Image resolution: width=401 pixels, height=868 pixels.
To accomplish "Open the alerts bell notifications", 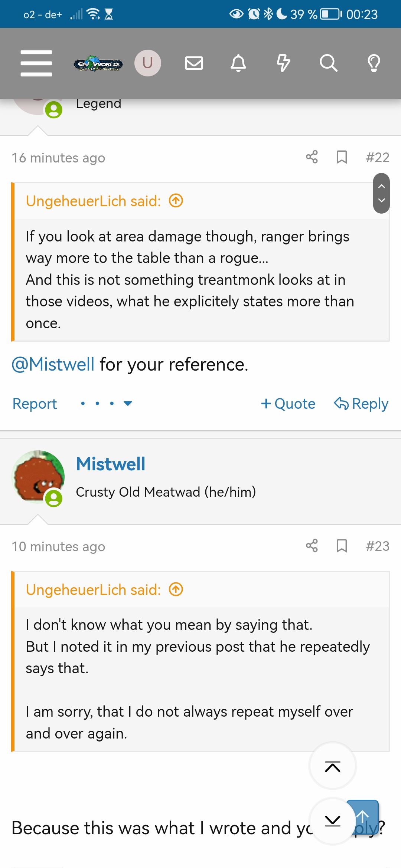I will coord(238,63).
